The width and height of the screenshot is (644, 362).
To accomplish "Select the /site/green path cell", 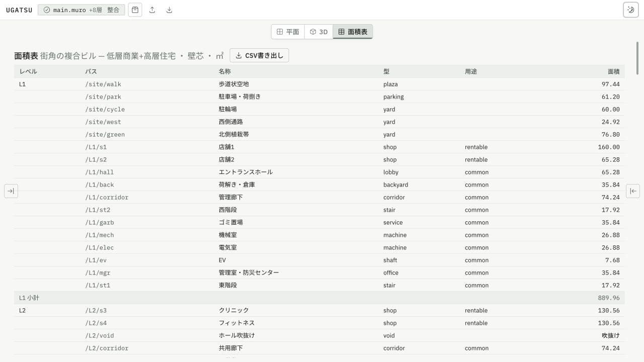I will [x=105, y=134].
